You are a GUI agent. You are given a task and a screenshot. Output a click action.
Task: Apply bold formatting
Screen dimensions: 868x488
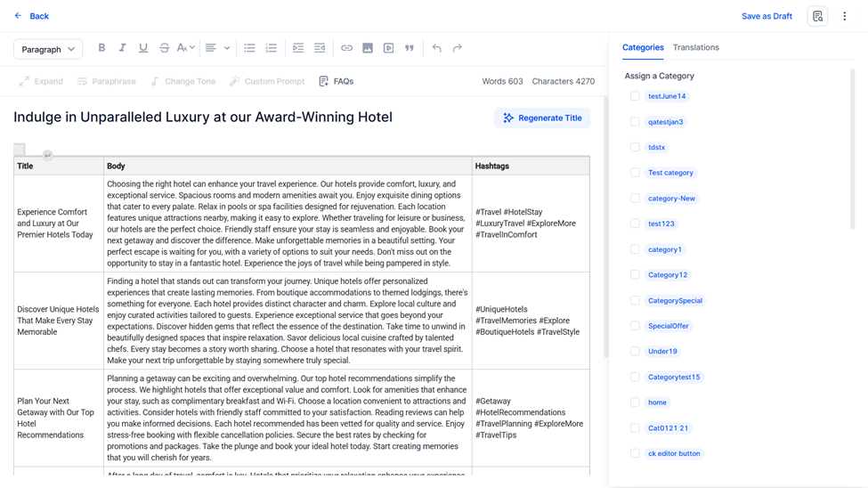(x=101, y=48)
